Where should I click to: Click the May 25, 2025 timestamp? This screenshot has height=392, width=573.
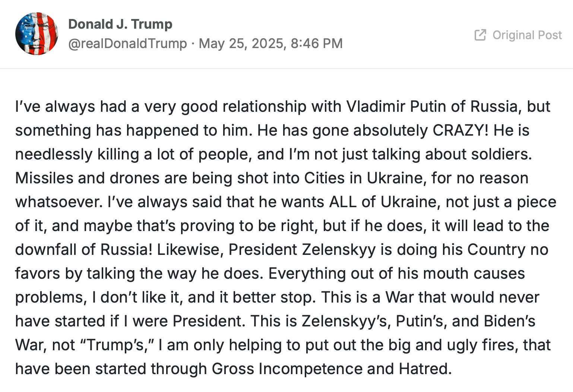click(x=241, y=44)
